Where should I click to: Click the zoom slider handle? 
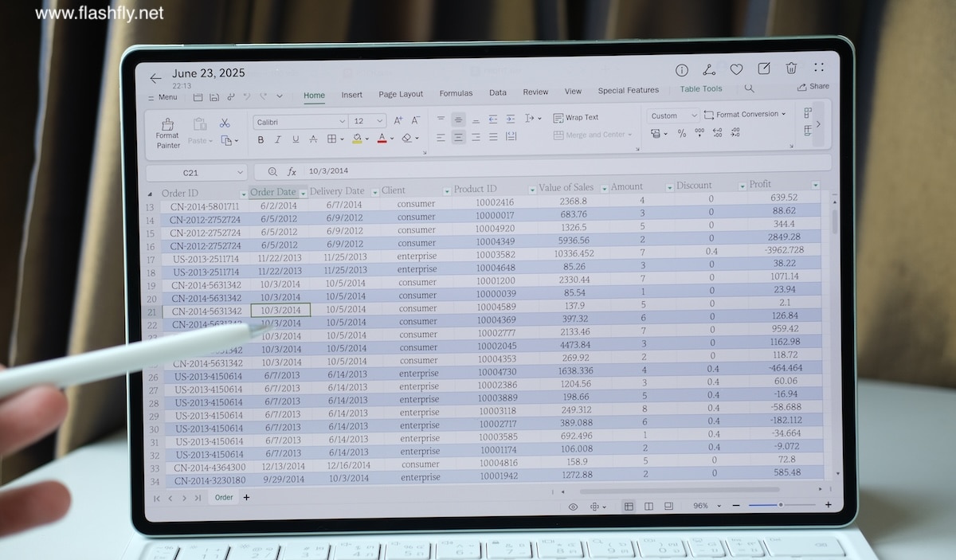pyautogui.click(x=781, y=505)
